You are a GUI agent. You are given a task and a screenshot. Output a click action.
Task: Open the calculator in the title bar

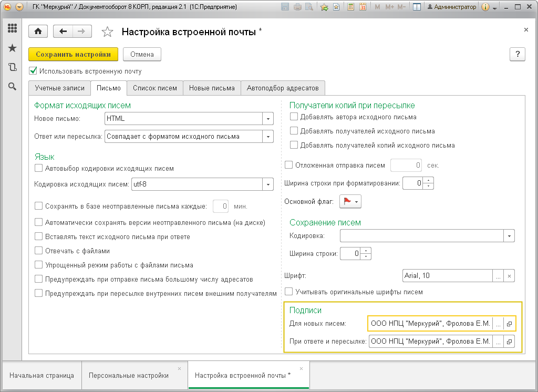coord(350,7)
